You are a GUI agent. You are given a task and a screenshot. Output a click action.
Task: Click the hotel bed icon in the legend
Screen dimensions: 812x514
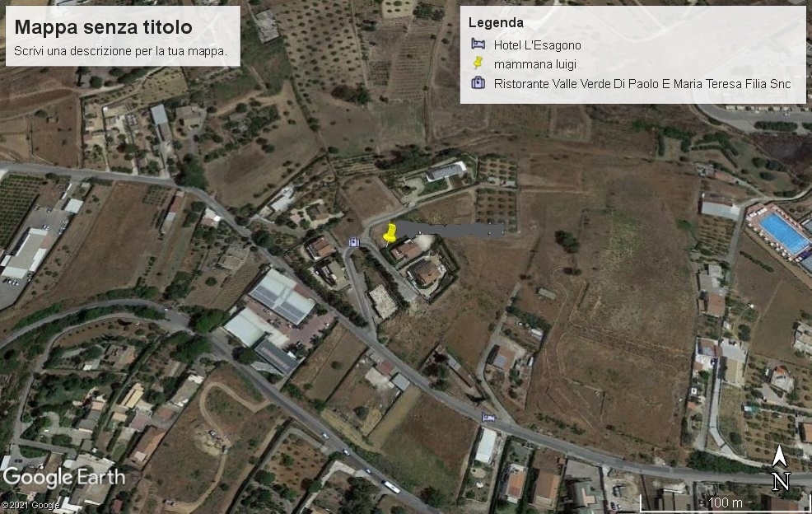click(478, 44)
